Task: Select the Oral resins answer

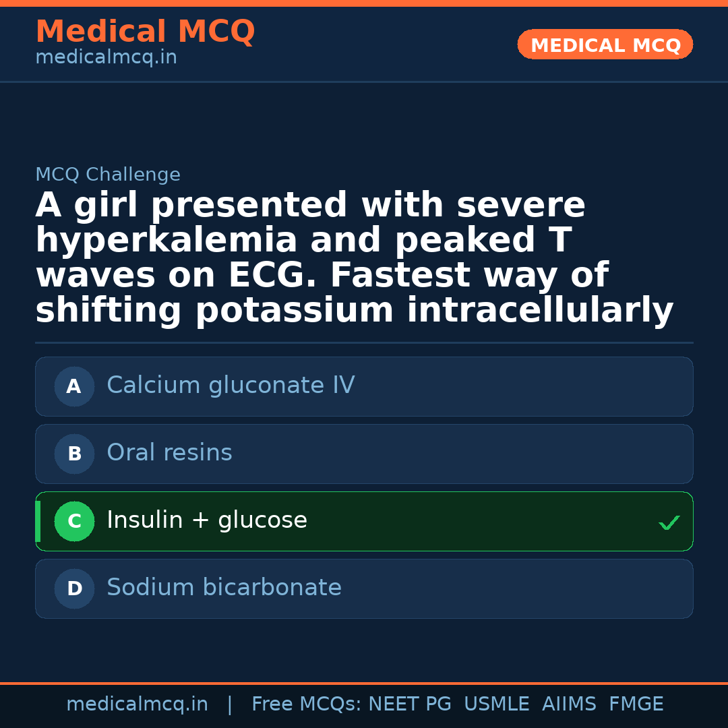Action: 169,453
